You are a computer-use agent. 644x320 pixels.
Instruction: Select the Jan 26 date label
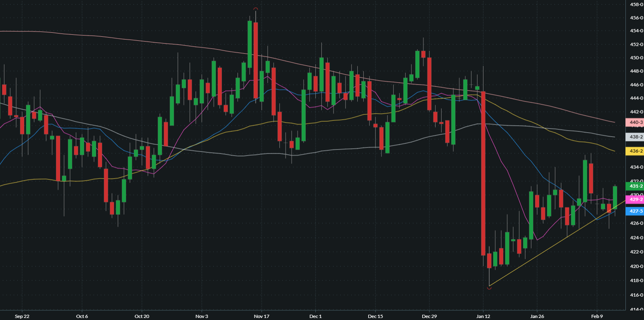537,316
